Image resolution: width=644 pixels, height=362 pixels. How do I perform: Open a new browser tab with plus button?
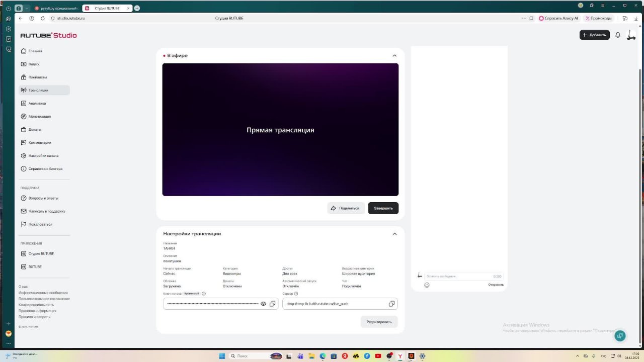click(137, 8)
